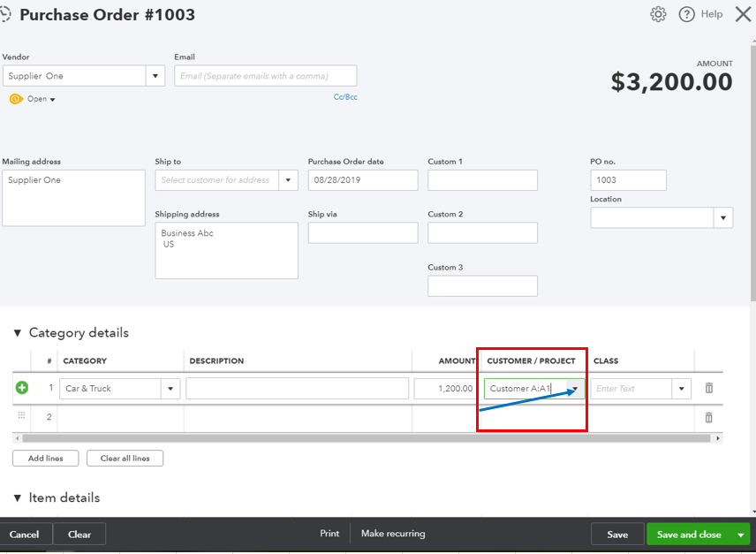
Task: Click the $3,200.00 total amount
Action: 671,81
